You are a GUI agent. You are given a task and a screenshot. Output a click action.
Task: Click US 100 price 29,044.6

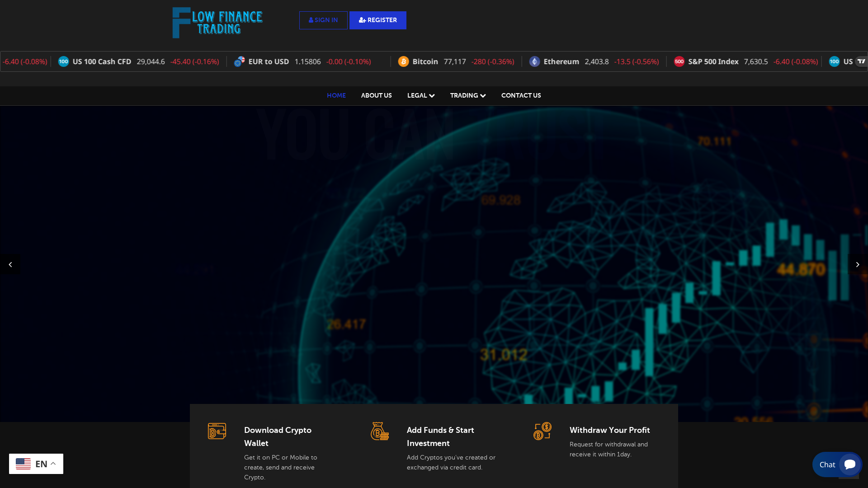point(151,61)
